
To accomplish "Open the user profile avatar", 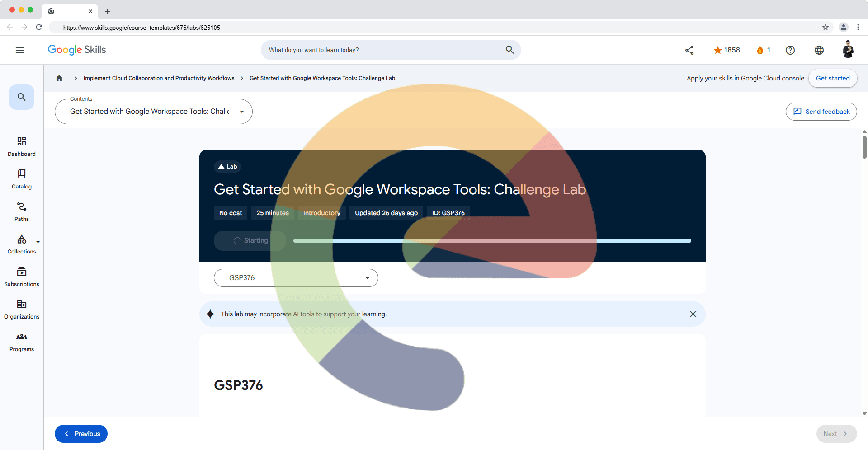I will coord(848,50).
